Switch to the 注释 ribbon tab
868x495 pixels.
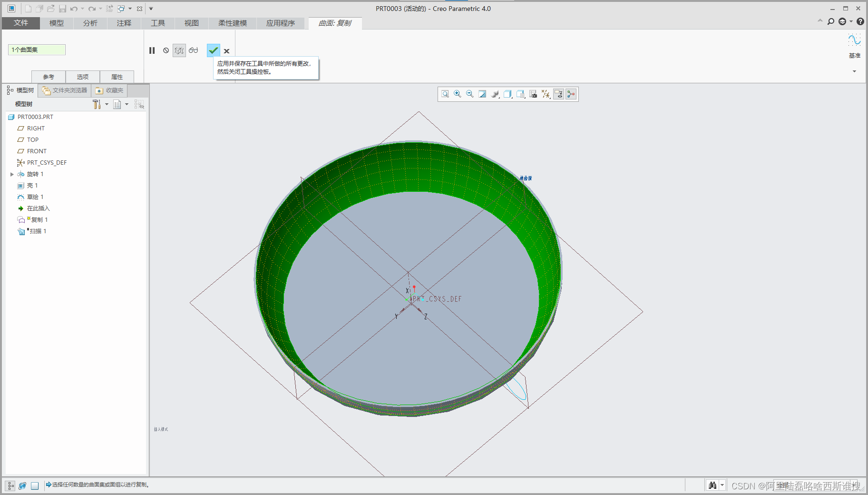124,23
